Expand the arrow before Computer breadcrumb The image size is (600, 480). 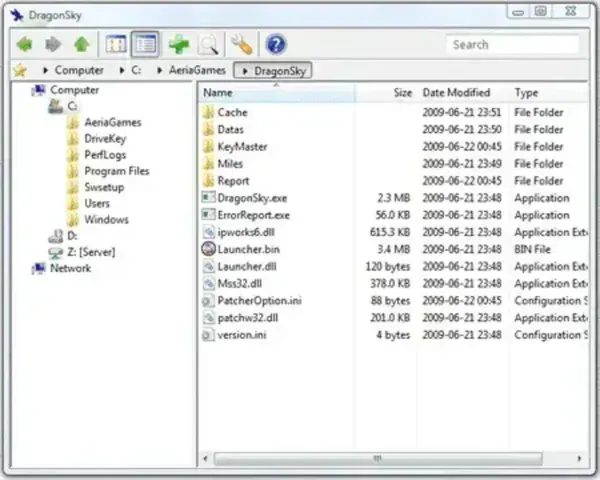[x=46, y=70]
